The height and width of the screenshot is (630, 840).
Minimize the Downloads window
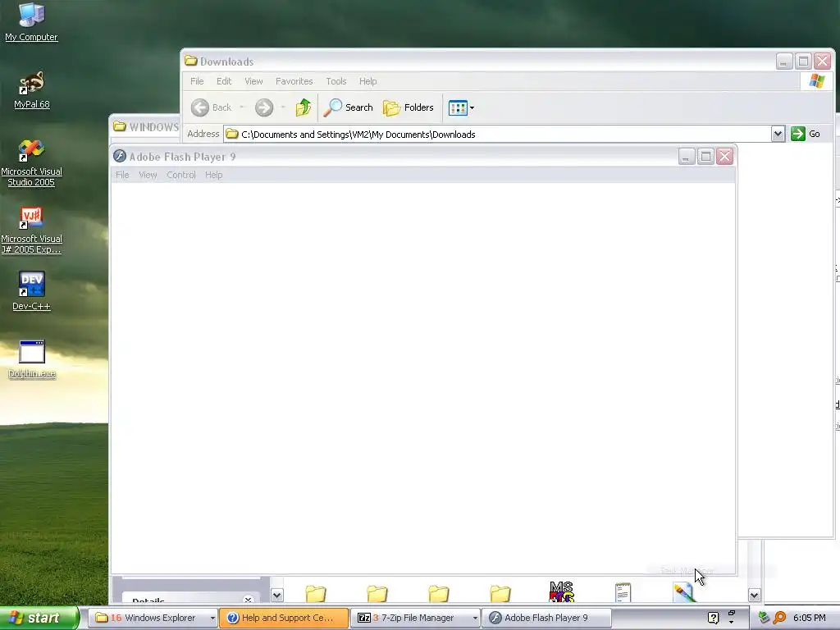point(784,61)
